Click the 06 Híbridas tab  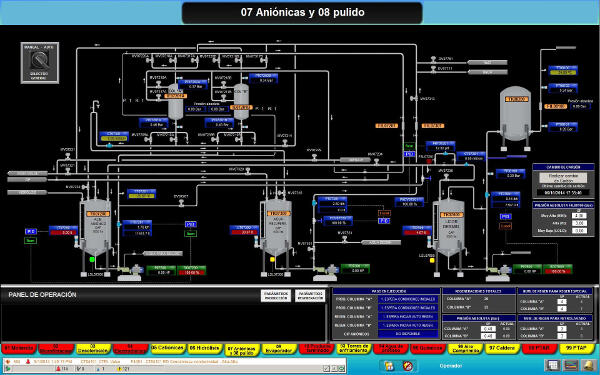coord(205,348)
